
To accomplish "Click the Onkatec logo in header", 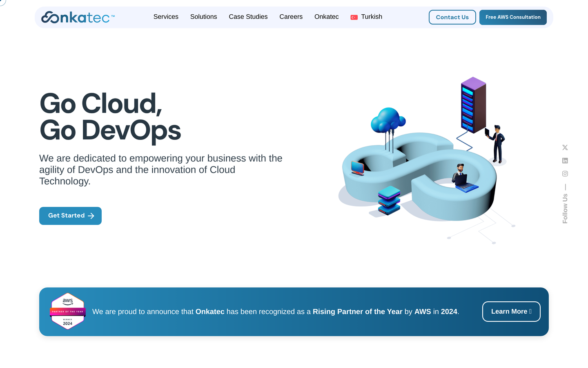I will pyautogui.click(x=78, y=17).
